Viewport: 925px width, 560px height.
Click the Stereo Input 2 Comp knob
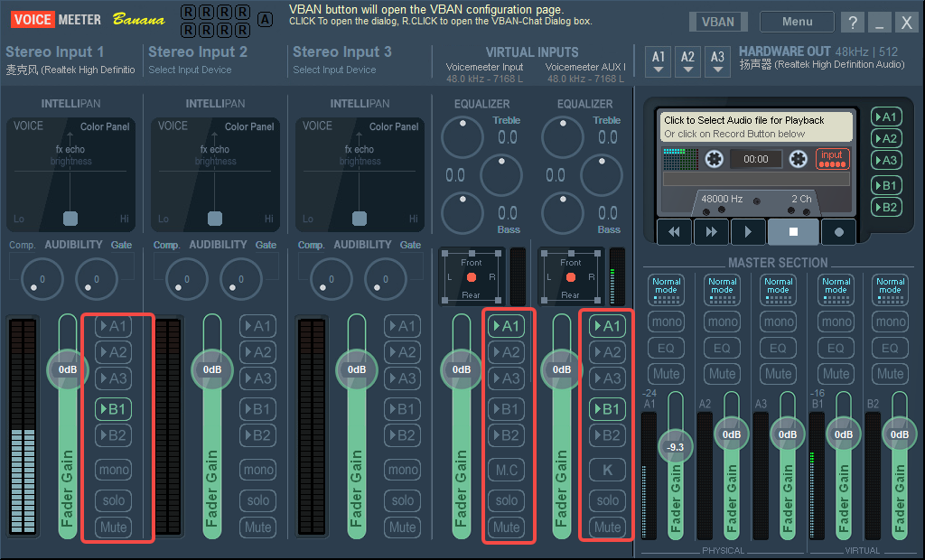[x=186, y=279]
